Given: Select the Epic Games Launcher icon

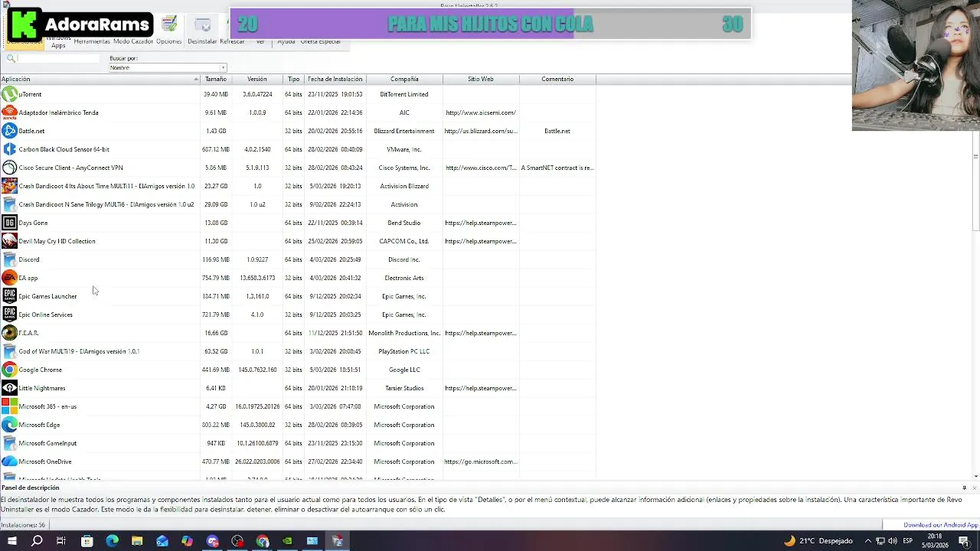Looking at the screenshot, I should click(x=9, y=296).
